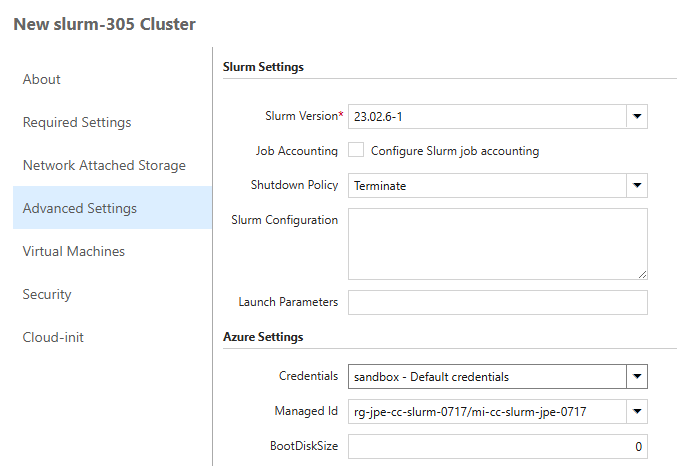
Task: Grab the Slurm Configuration resize handle
Action: [x=642, y=273]
